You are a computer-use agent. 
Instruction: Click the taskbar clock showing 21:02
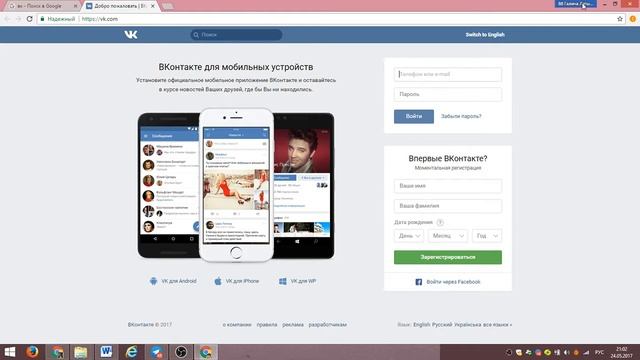coord(622,352)
